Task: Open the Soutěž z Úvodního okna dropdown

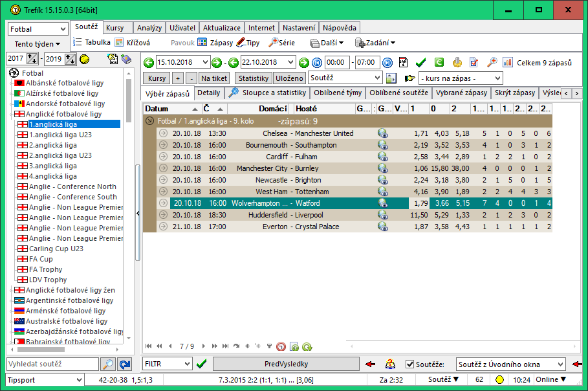Action: 510,364
